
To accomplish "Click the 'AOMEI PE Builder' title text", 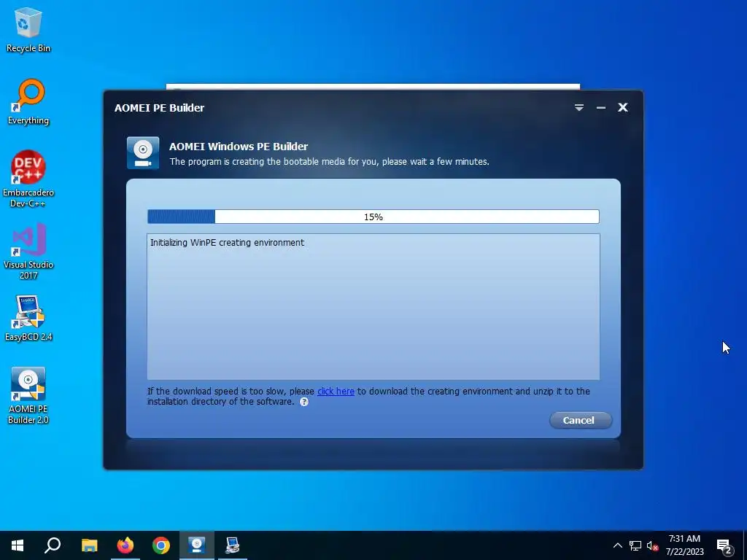I will [159, 108].
